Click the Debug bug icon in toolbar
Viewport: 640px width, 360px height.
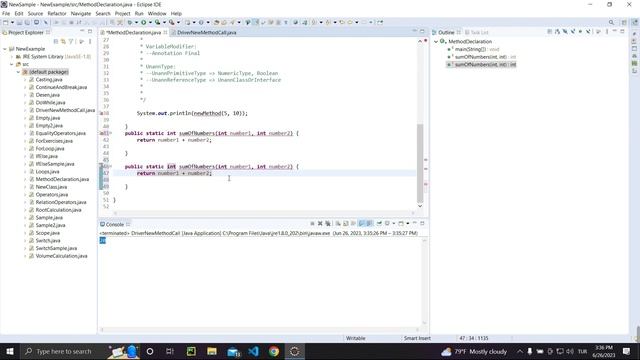(130, 22)
